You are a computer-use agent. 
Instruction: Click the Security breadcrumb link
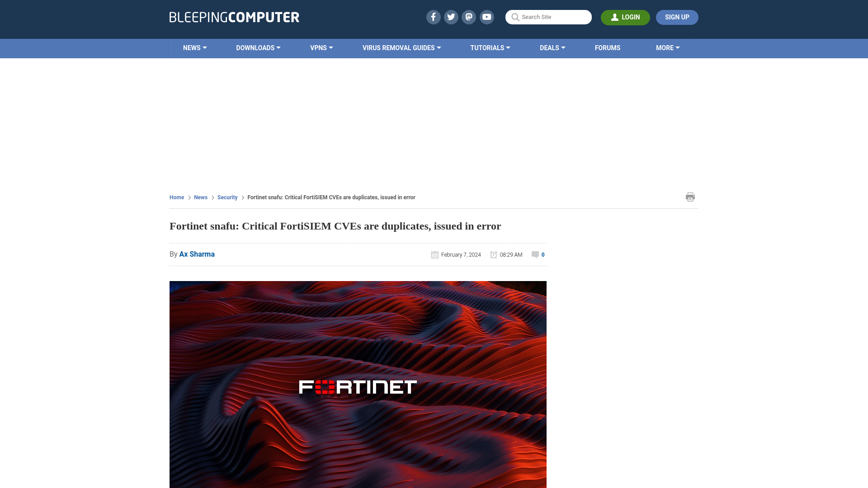[x=227, y=197]
